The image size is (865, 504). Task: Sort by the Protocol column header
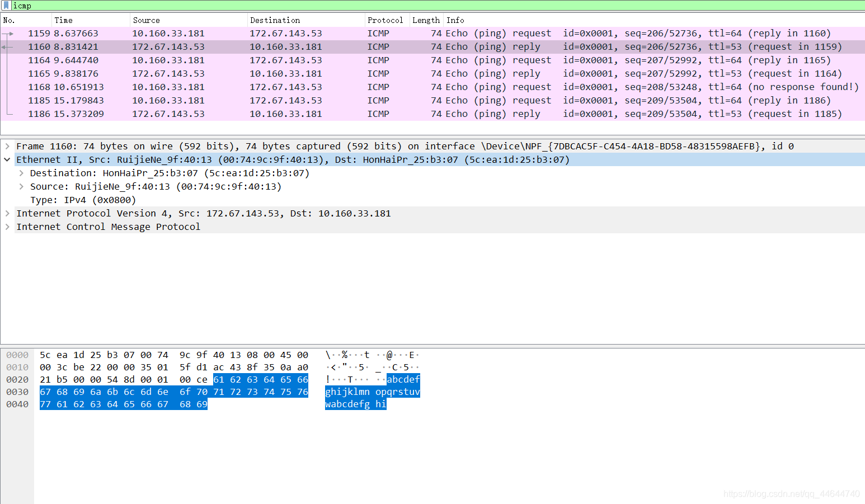tap(387, 20)
